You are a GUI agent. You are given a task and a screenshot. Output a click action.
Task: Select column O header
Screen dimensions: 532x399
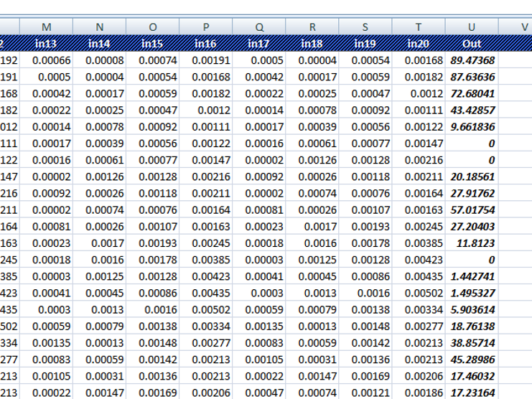153,27
